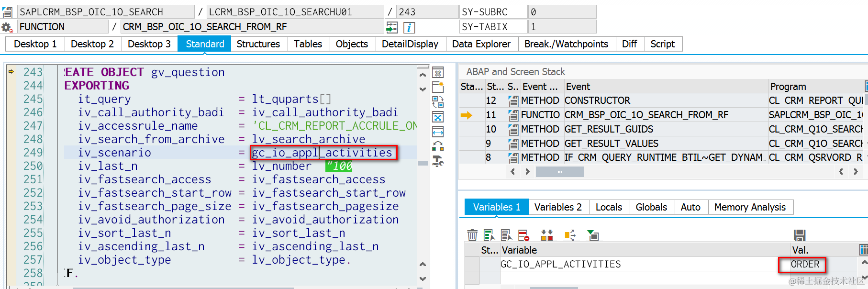Switch to Desktop 3 tab

tap(149, 44)
